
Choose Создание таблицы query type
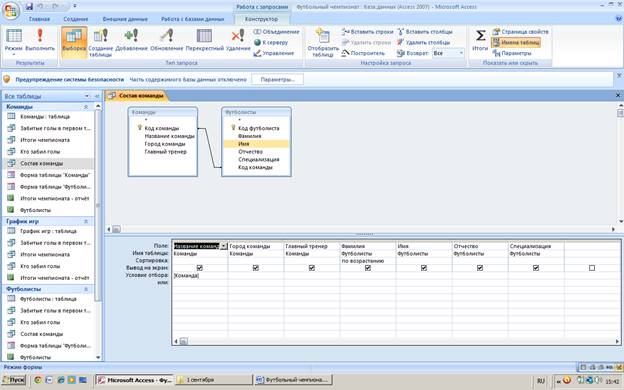pyautogui.click(x=100, y=43)
